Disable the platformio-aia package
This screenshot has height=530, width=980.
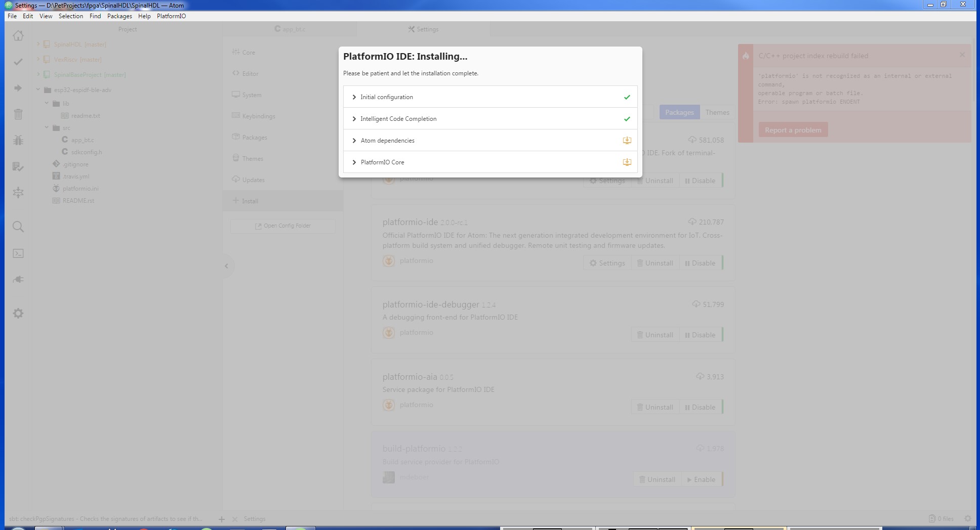700,407
